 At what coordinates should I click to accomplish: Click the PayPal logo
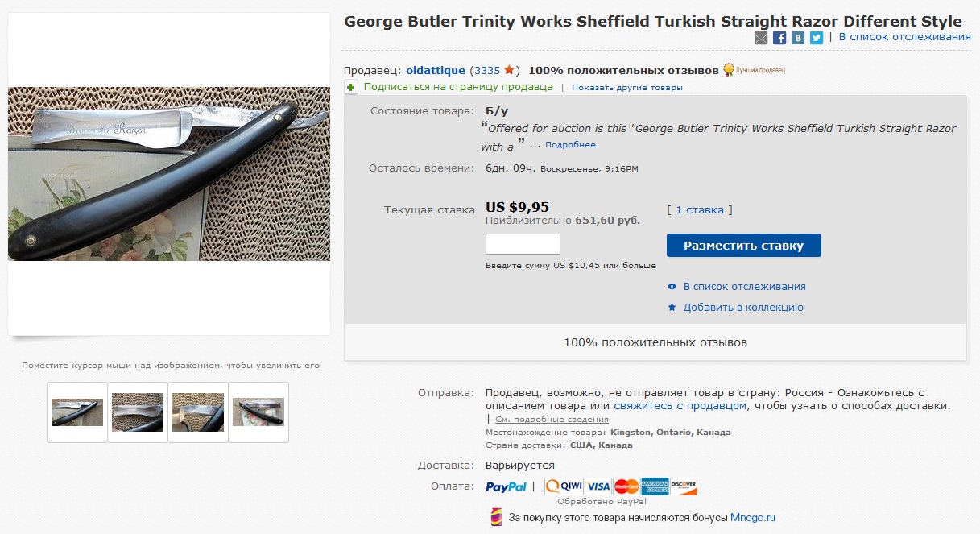tap(506, 486)
